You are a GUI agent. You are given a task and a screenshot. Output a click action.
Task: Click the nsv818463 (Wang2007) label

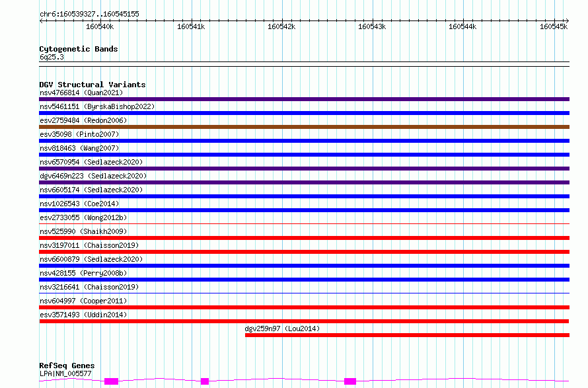click(79, 148)
